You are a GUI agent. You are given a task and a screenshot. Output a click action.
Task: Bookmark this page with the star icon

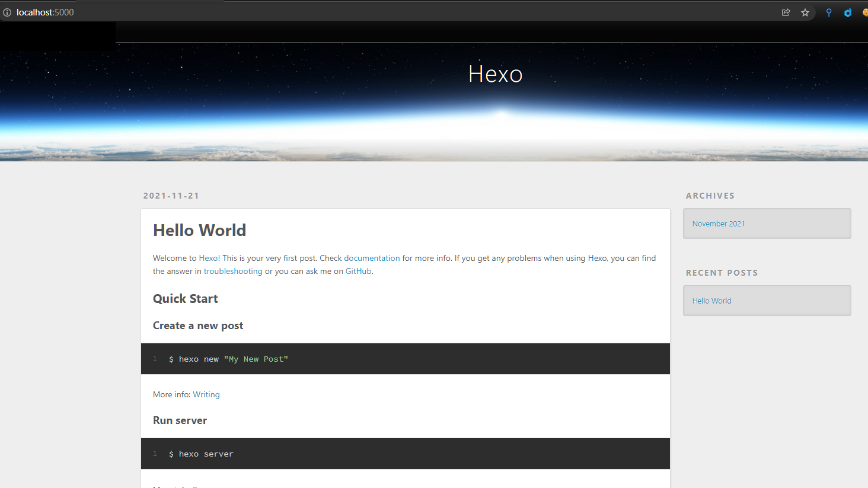click(805, 12)
